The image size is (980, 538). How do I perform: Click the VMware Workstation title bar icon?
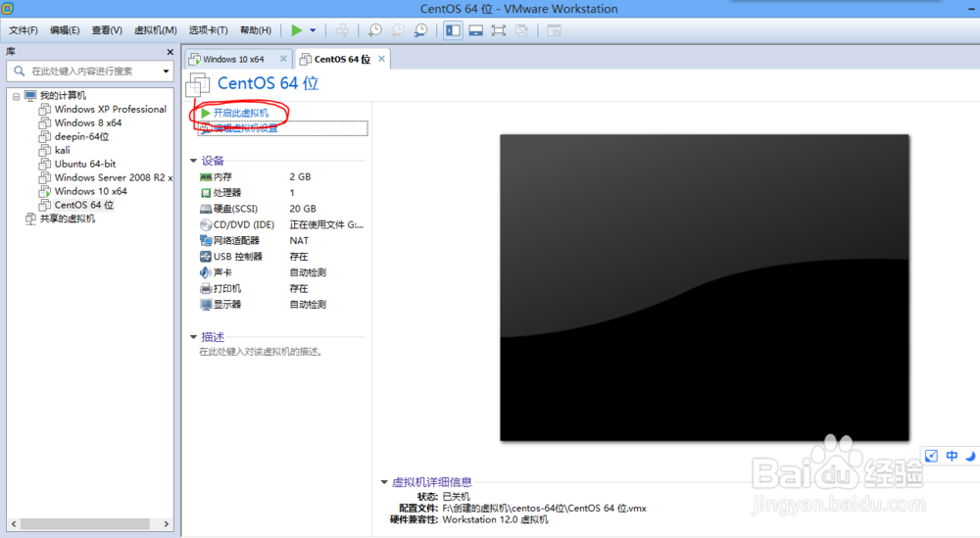point(7,8)
